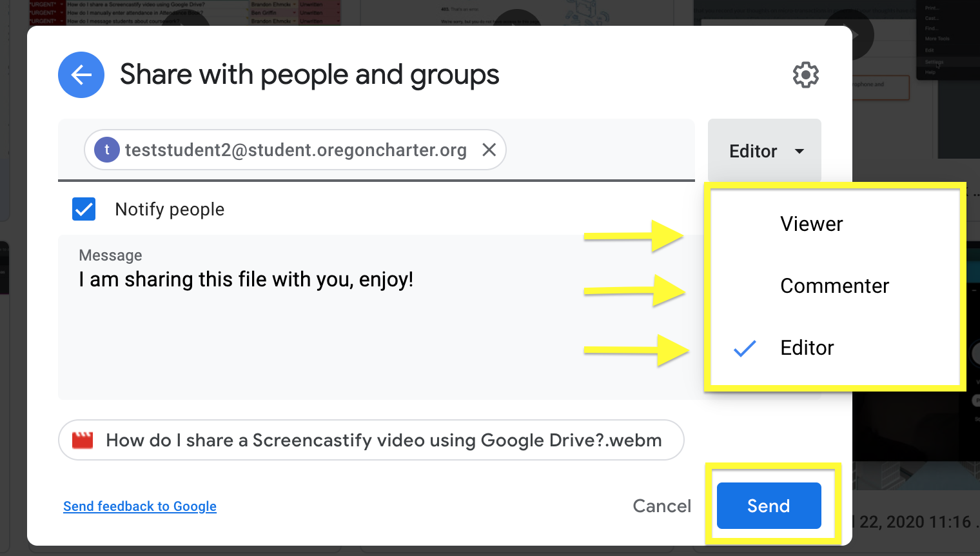Click into the Message text area

[x=322, y=317]
